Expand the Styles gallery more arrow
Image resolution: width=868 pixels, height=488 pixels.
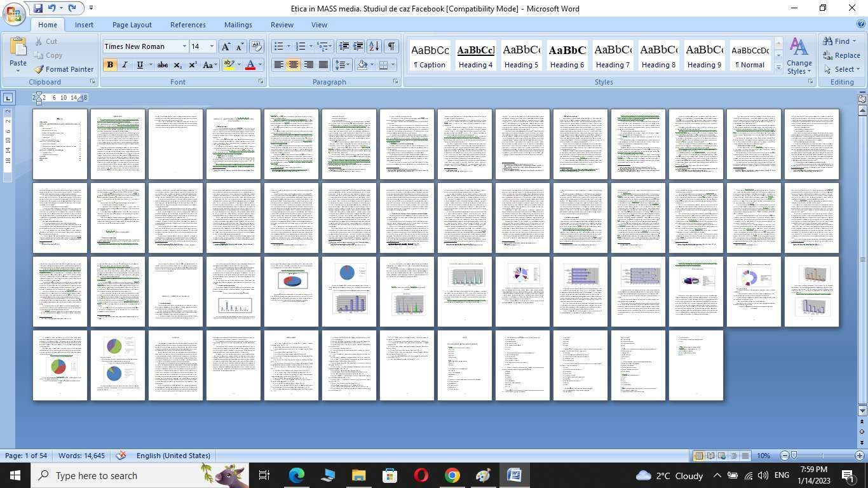(x=778, y=67)
